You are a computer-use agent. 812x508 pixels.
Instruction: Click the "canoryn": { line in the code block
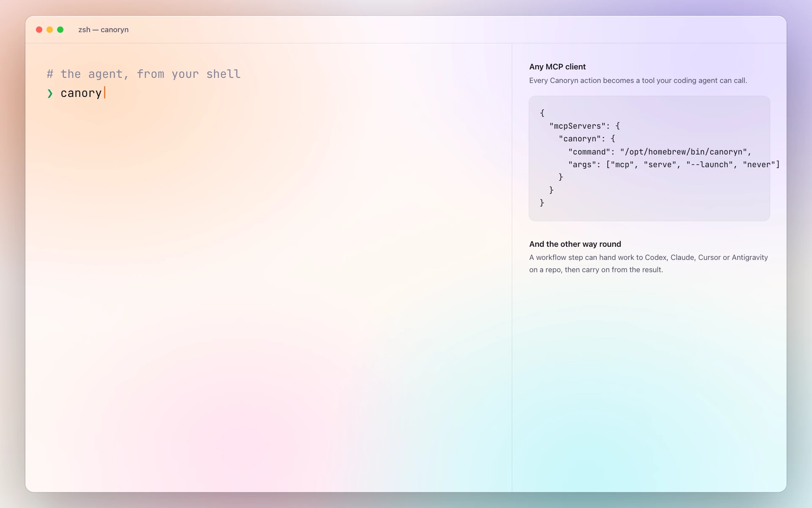click(x=587, y=138)
